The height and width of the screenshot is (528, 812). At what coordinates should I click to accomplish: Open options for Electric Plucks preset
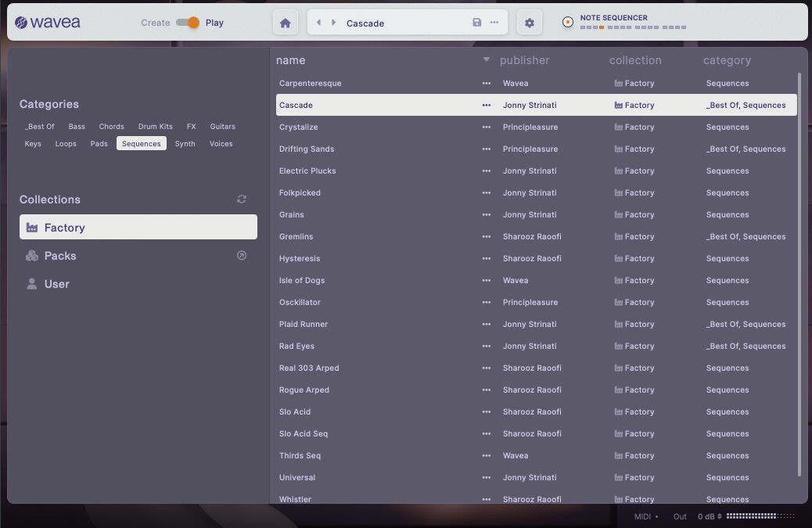(x=487, y=171)
